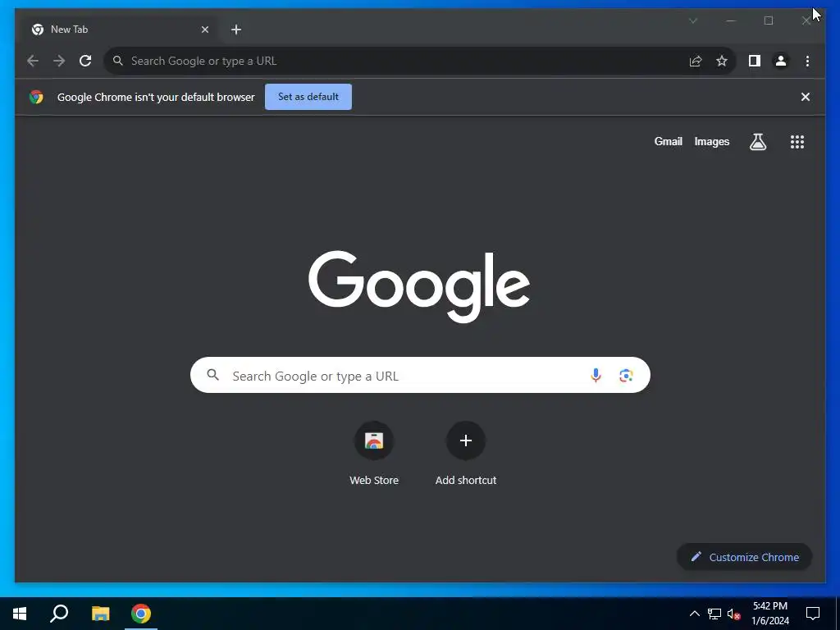Select the New Tab tab
The height and width of the screenshot is (630, 840).
click(120, 30)
